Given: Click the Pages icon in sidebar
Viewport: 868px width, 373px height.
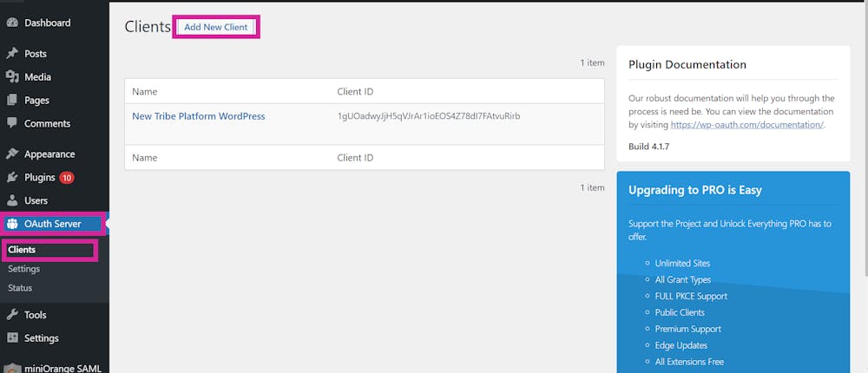Looking at the screenshot, I should pyautogui.click(x=12, y=100).
